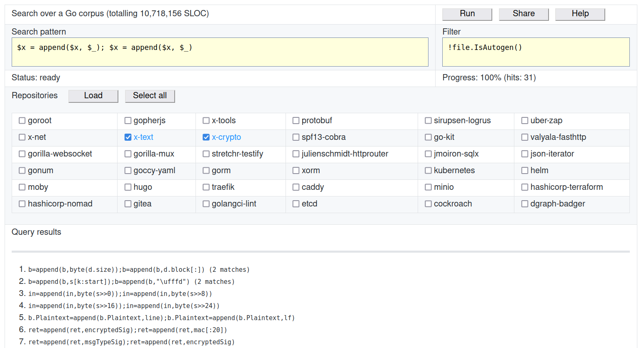Tick the kubernetes checkbox
This screenshot has height=348, width=644.
click(428, 171)
